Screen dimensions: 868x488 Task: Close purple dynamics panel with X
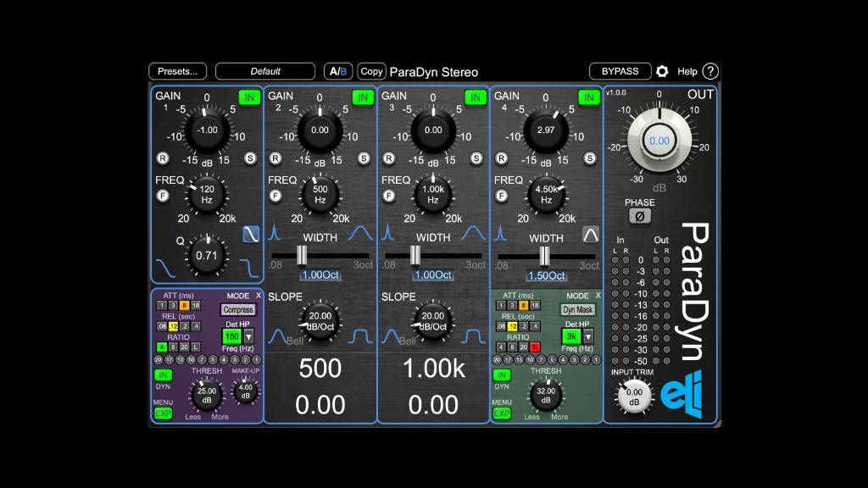click(258, 296)
